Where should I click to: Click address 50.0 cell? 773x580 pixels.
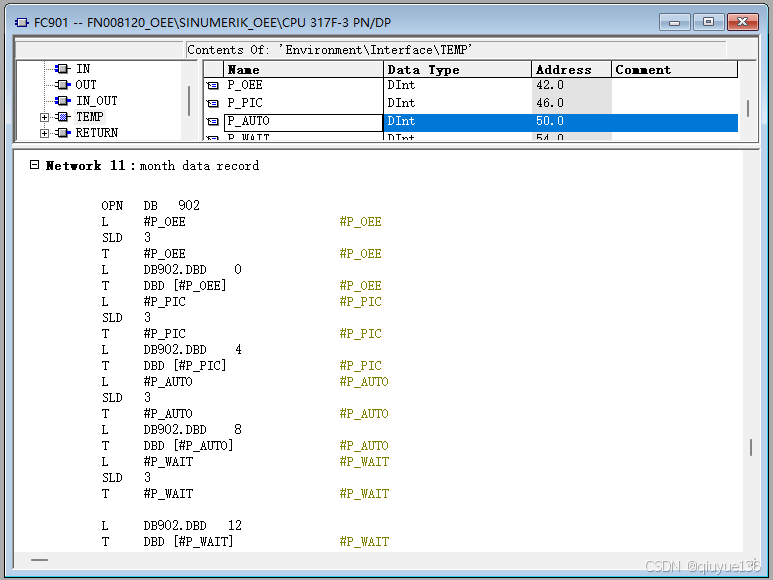[x=571, y=123]
